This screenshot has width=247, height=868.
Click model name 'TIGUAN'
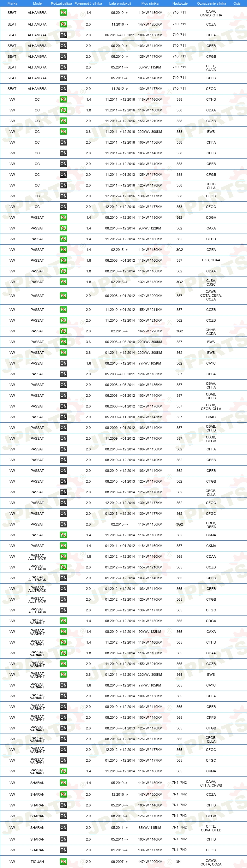37,862
